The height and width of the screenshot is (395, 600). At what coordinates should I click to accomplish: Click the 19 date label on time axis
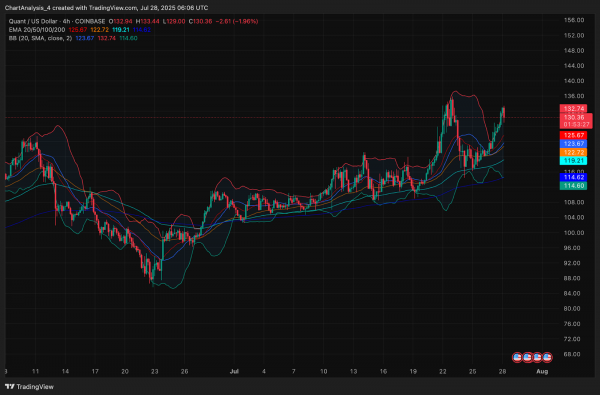(x=413, y=371)
